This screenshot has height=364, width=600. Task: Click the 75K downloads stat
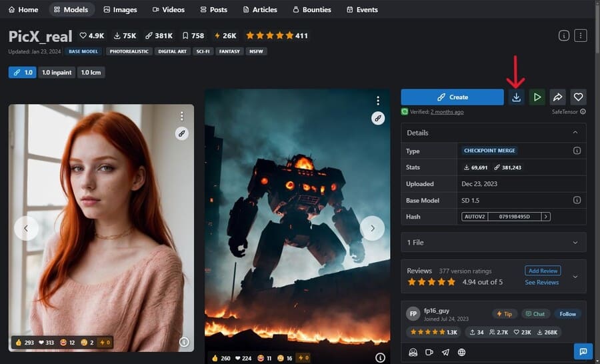(x=125, y=35)
